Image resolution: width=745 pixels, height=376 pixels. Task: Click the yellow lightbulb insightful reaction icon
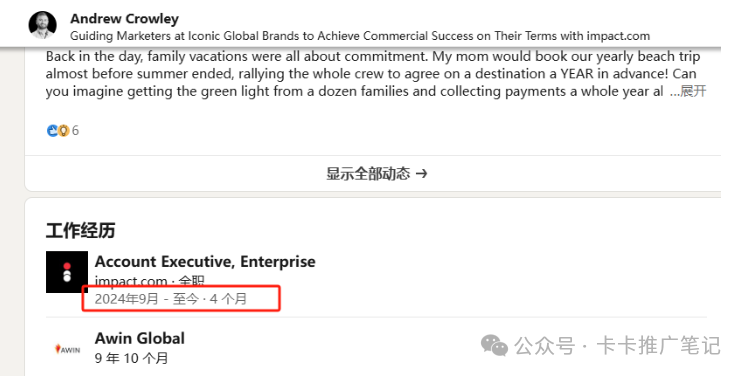point(64,130)
